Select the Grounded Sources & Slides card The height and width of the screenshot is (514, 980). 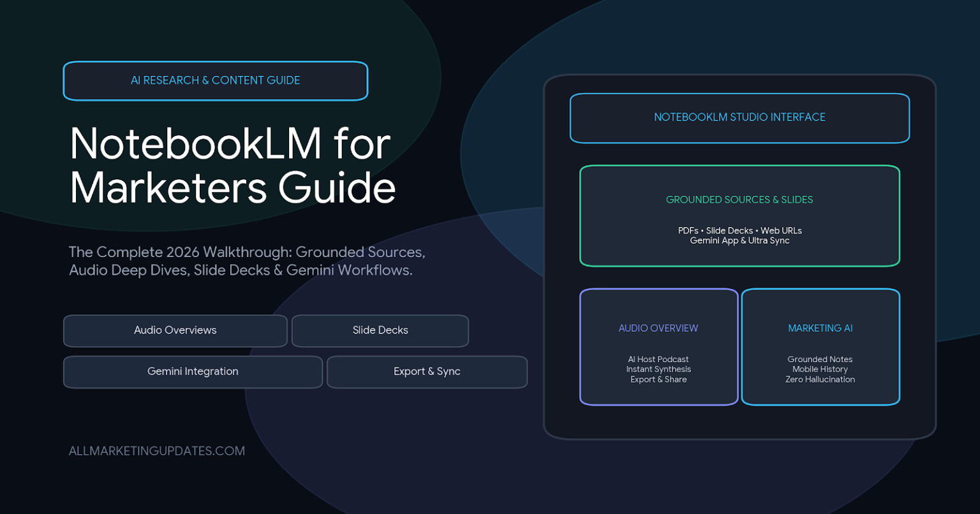tap(739, 216)
